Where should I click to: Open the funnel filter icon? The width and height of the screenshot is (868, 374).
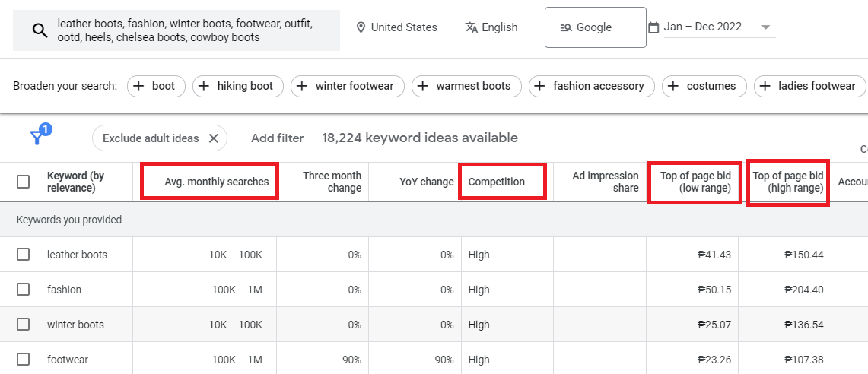click(37, 138)
